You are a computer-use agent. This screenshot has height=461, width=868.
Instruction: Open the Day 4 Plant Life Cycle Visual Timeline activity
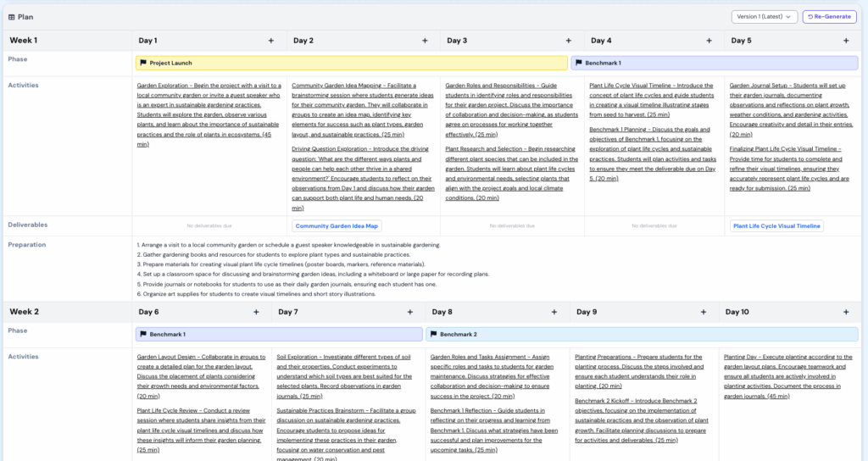point(652,100)
